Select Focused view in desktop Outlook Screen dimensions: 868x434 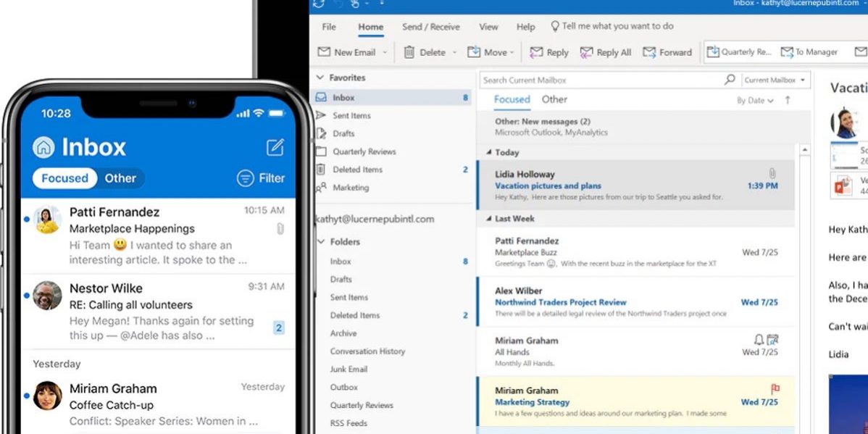click(x=512, y=99)
